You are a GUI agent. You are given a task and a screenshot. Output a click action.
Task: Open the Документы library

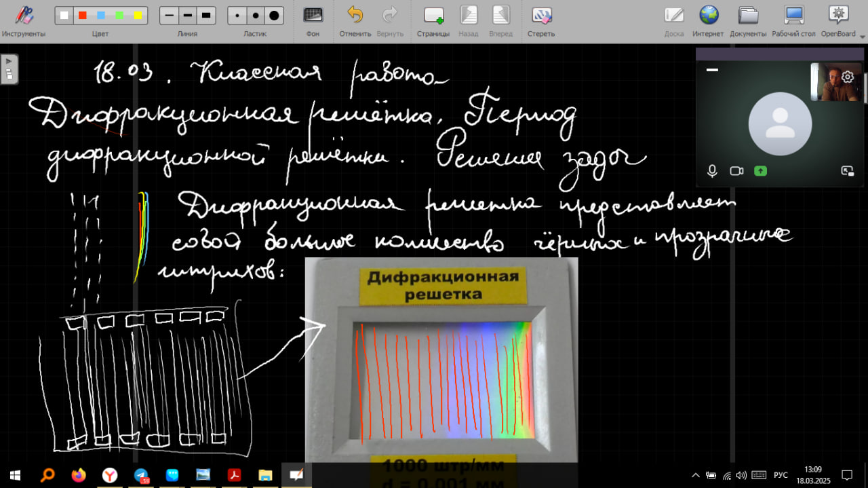(748, 20)
